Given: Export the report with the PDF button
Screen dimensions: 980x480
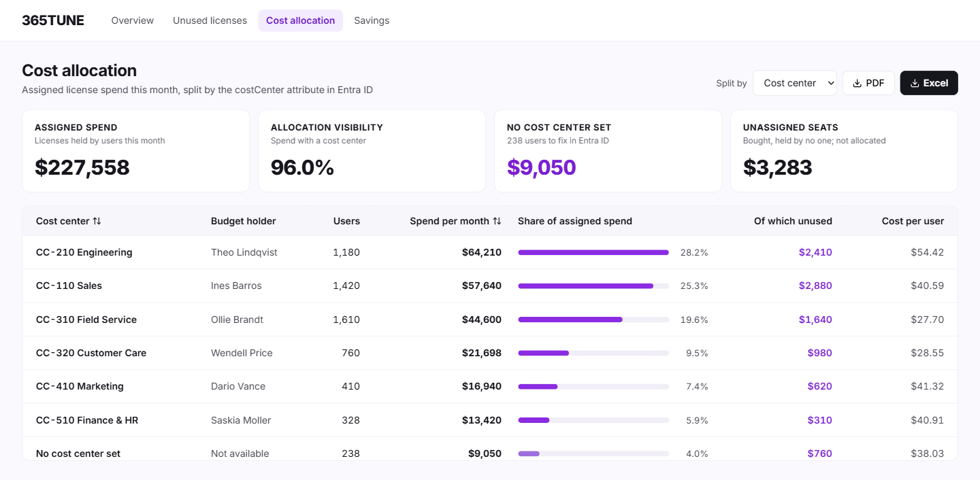Looking at the screenshot, I should point(868,83).
